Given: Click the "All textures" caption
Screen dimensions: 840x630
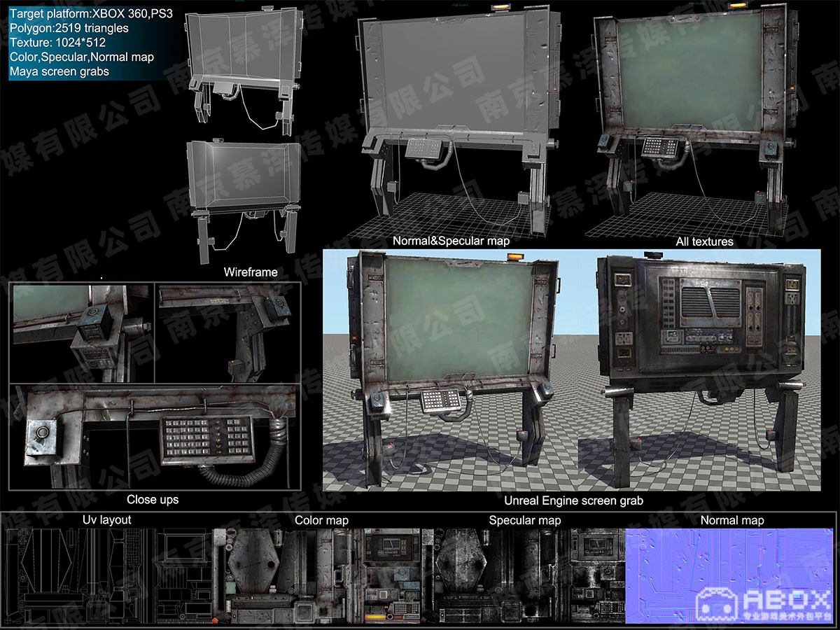Looking at the screenshot, I should pos(704,241).
